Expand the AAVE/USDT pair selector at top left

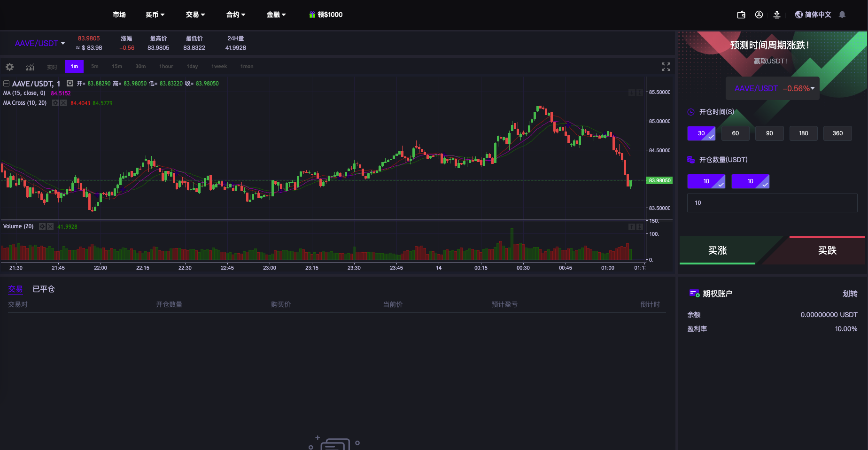(40, 43)
